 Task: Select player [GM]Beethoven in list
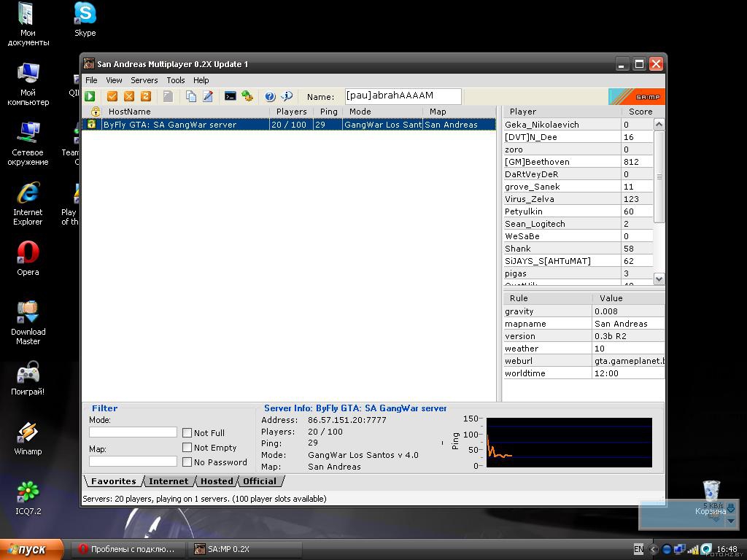tap(578, 162)
